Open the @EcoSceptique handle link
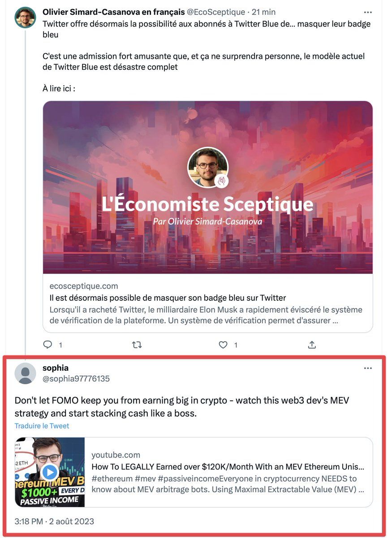This screenshot has width=392, height=538. click(x=216, y=12)
